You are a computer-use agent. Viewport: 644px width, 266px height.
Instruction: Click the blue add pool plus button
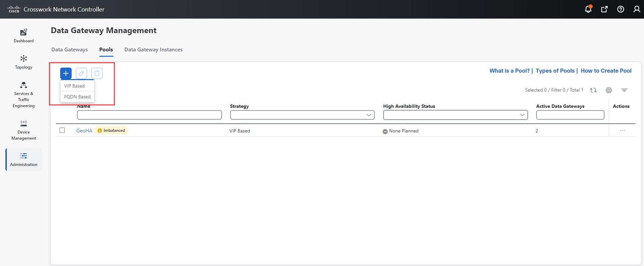coord(66,73)
